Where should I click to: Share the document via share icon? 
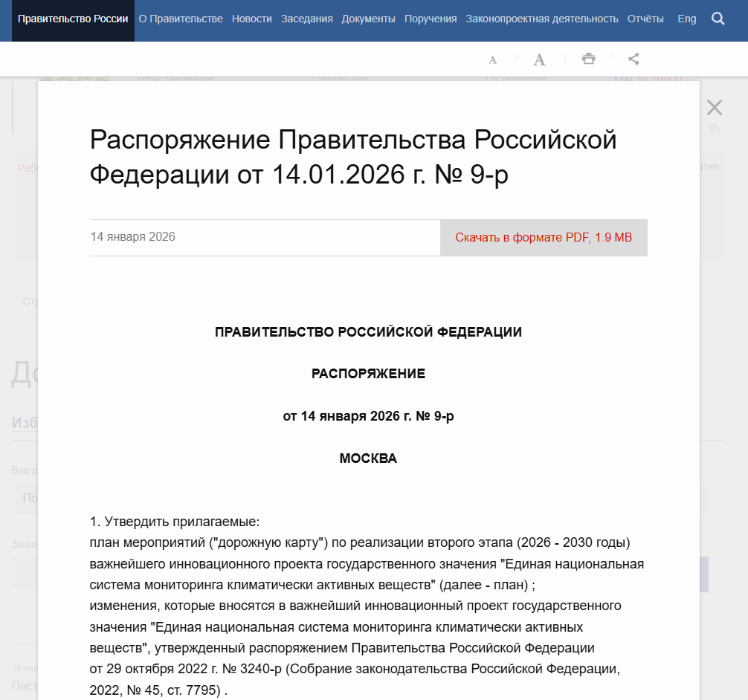pyautogui.click(x=633, y=59)
